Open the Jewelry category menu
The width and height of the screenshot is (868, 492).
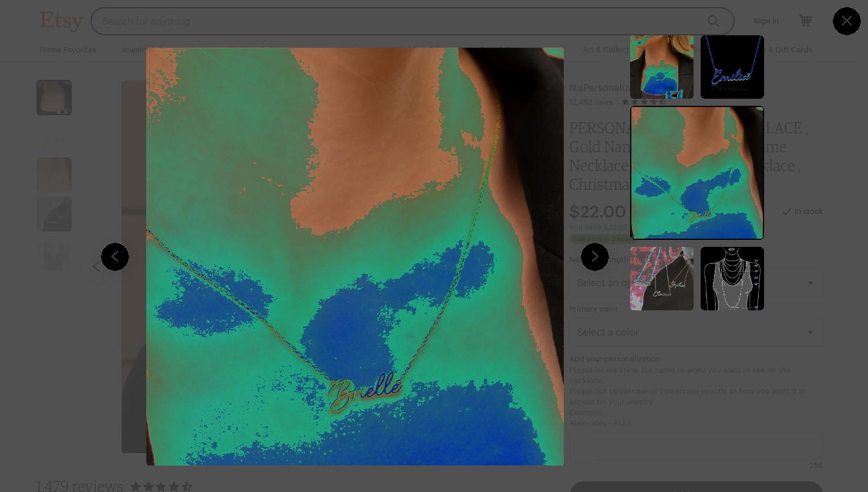click(x=134, y=49)
